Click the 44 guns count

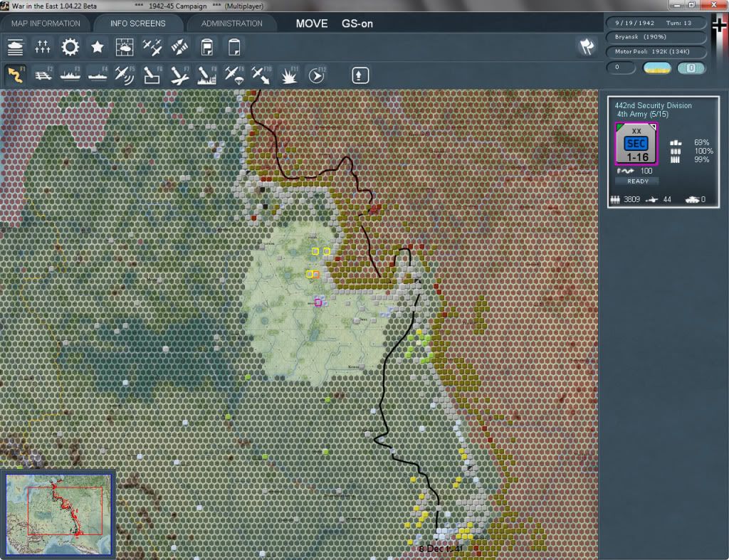point(667,199)
